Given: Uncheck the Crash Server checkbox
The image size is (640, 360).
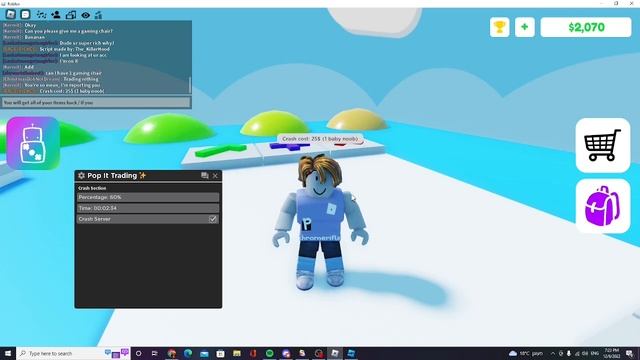Looking at the screenshot, I should tap(213, 219).
